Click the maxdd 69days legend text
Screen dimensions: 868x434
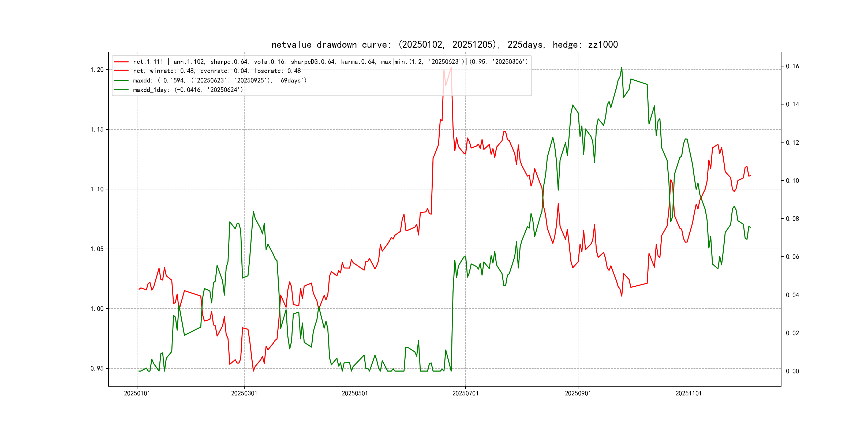click(x=220, y=81)
